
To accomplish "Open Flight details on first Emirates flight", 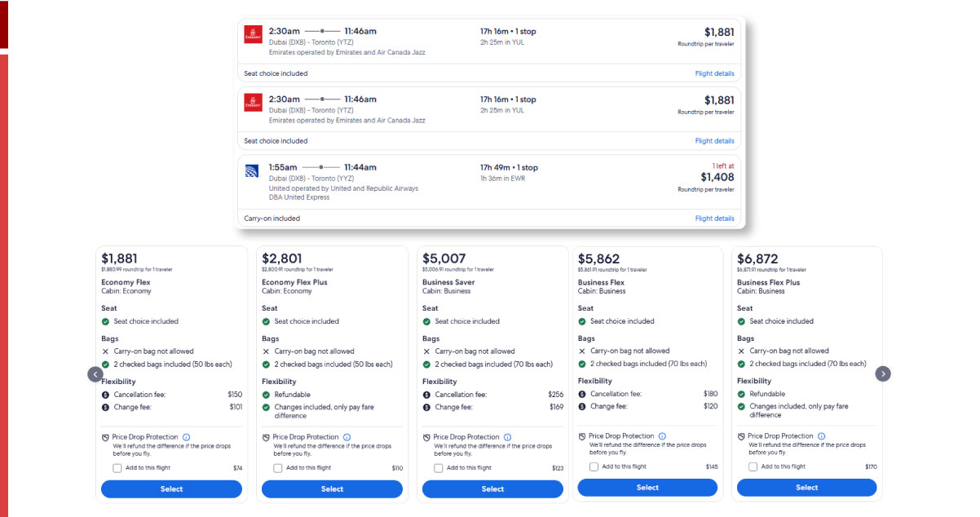I will pyautogui.click(x=714, y=73).
